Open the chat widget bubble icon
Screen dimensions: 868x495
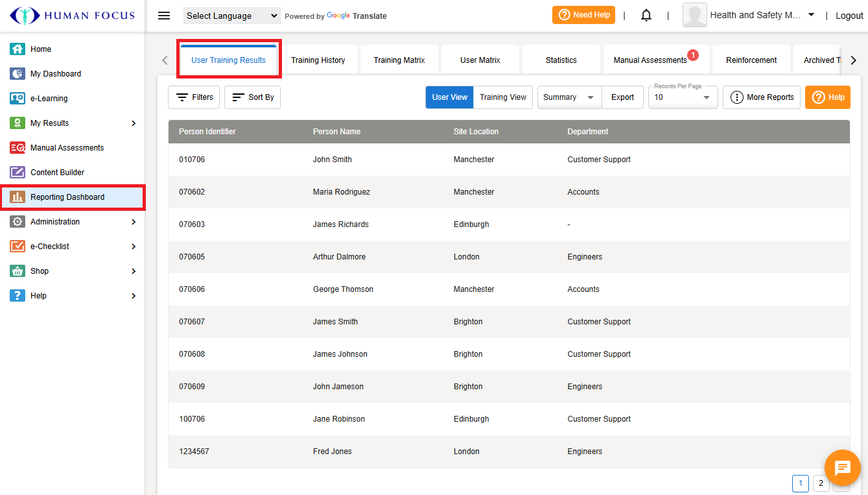[842, 467]
